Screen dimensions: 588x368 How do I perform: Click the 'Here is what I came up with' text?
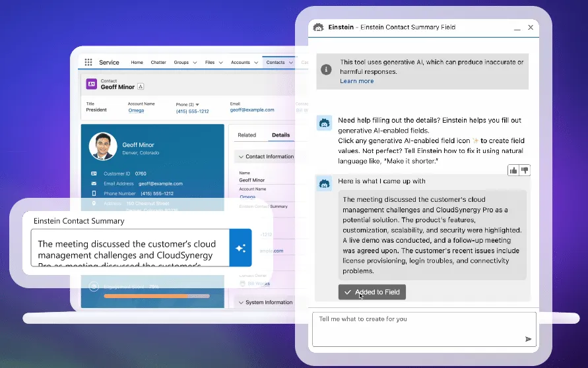click(x=381, y=181)
